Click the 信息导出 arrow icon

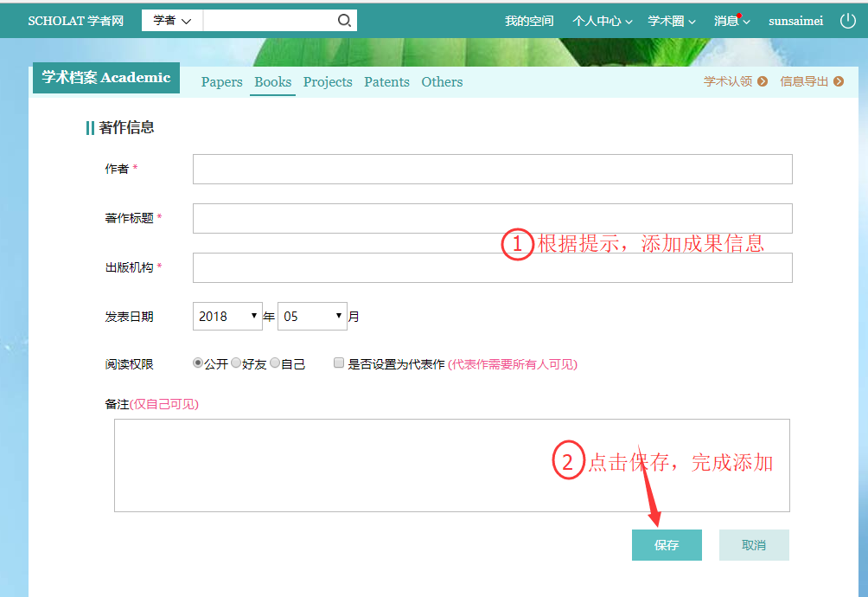(x=839, y=81)
